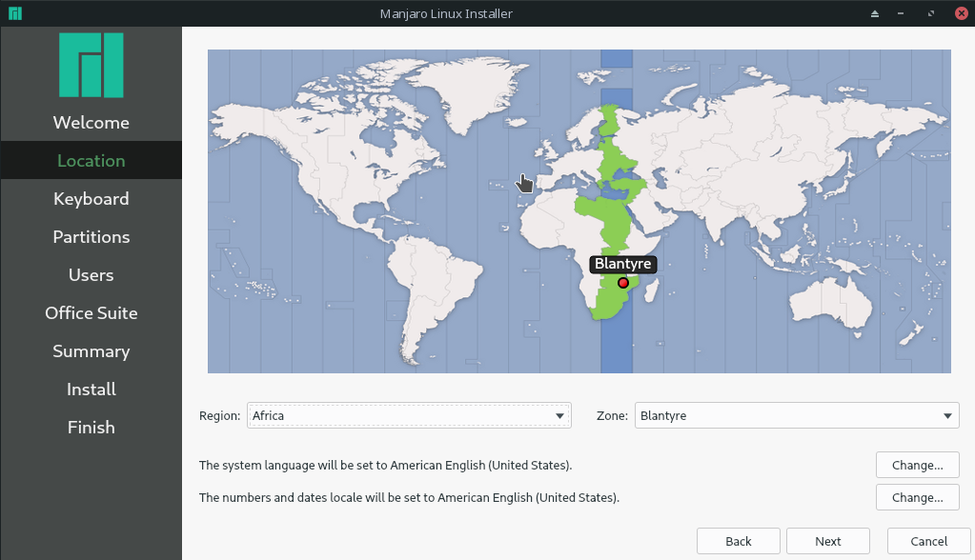Image resolution: width=975 pixels, height=560 pixels.
Task: Open the Region dropdown showing Africa
Action: pyautogui.click(x=409, y=416)
